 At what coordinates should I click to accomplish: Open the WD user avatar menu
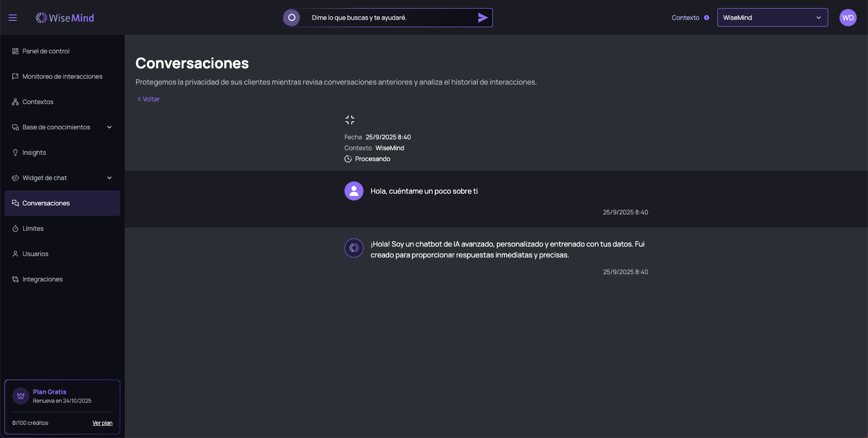(848, 18)
